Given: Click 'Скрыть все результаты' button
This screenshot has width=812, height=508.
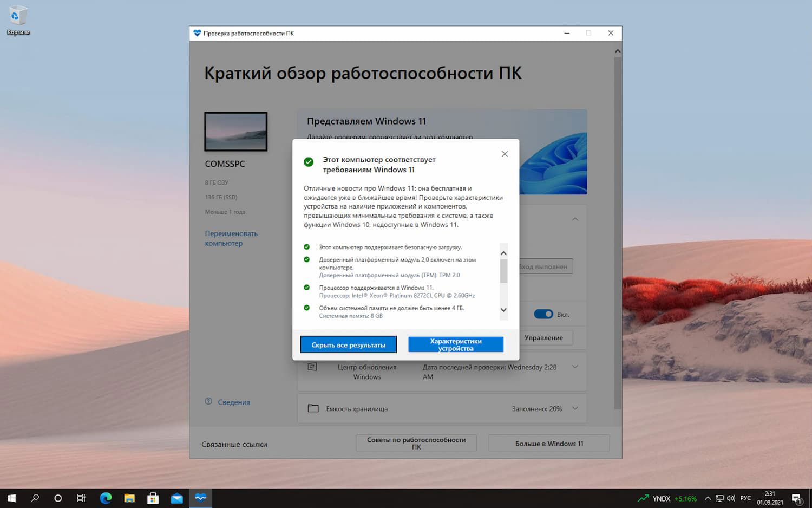Looking at the screenshot, I should (x=349, y=344).
